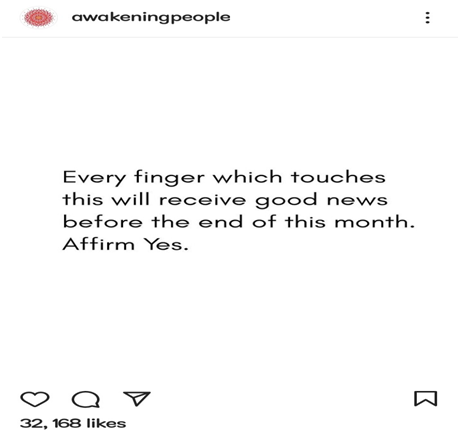Tap the 'Every finger which touches' line
Viewport: 460px width, 432px height.
224,177
